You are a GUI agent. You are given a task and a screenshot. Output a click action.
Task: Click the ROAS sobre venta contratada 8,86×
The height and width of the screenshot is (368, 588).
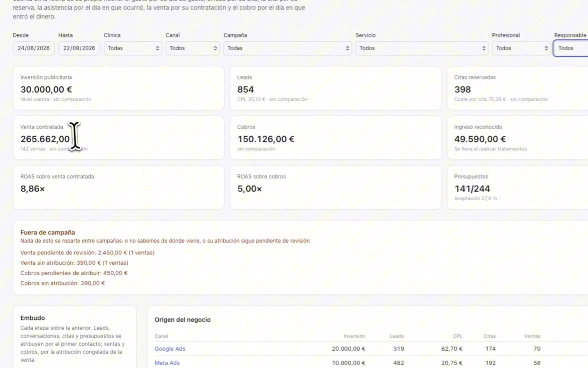click(x=33, y=189)
